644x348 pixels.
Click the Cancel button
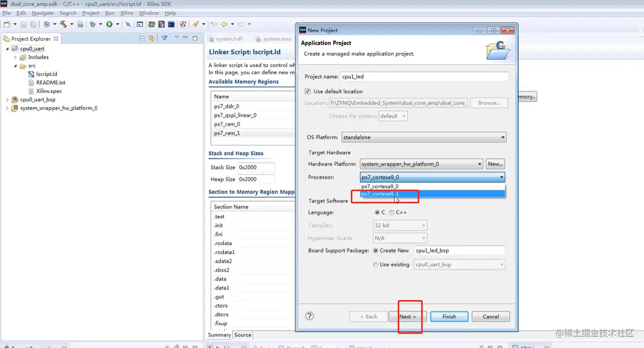point(491,317)
